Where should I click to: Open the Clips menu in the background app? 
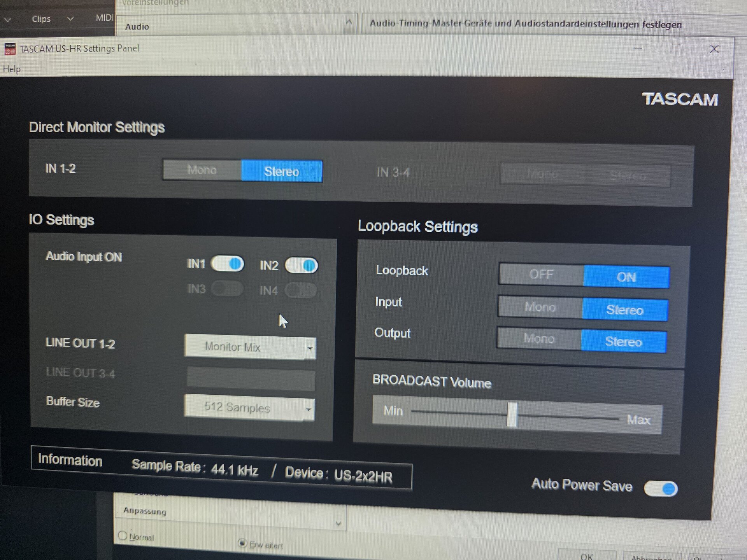41,19
